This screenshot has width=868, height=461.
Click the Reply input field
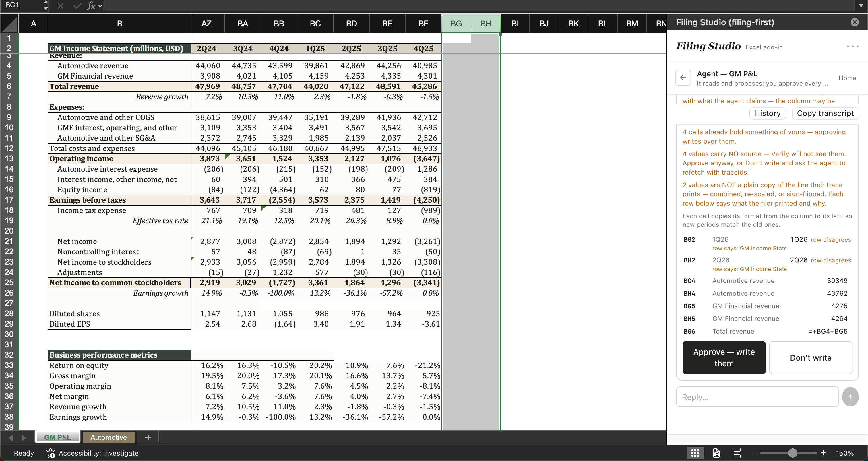pyautogui.click(x=757, y=397)
